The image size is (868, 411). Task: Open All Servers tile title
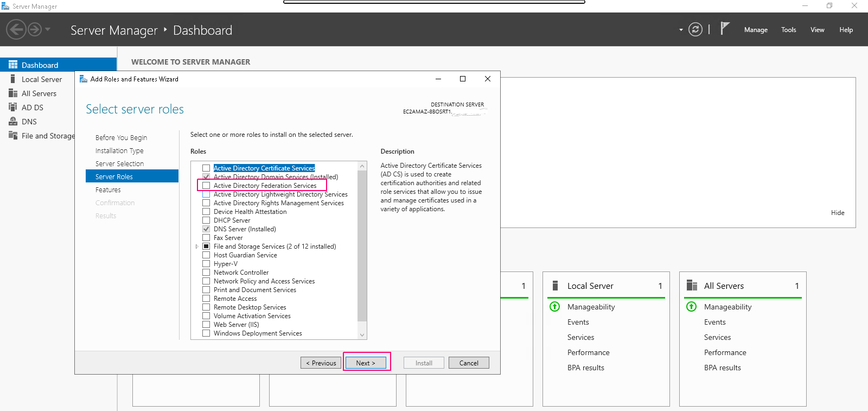724,286
